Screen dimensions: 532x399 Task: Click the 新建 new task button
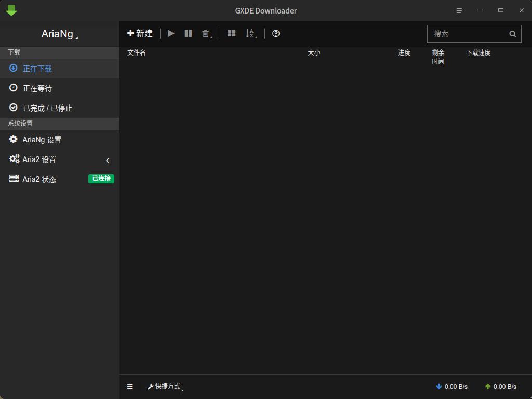point(140,33)
